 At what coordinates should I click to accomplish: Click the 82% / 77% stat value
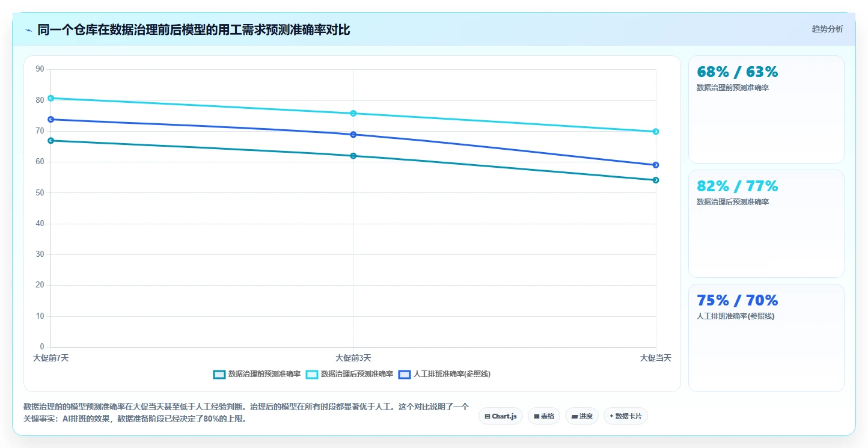click(x=738, y=186)
